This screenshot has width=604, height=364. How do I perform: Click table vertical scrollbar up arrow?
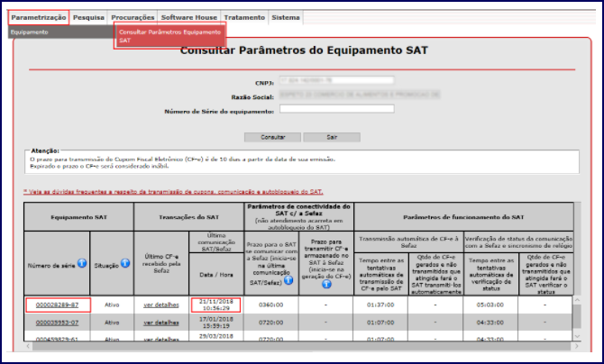(x=577, y=300)
